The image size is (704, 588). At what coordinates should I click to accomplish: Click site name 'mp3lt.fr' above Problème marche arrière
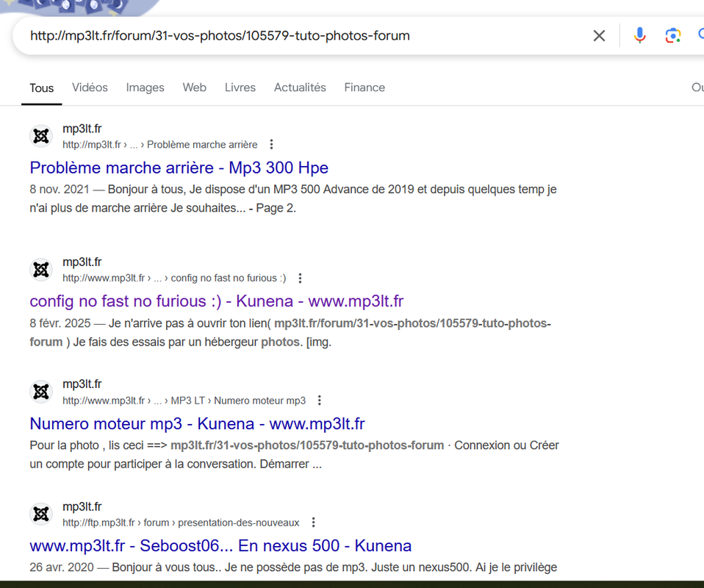82,129
